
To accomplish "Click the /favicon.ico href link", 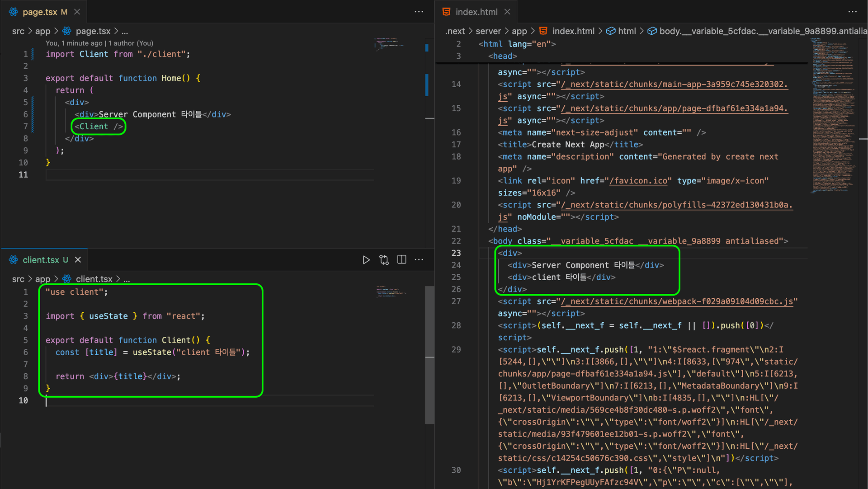I will click(x=638, y=181).
